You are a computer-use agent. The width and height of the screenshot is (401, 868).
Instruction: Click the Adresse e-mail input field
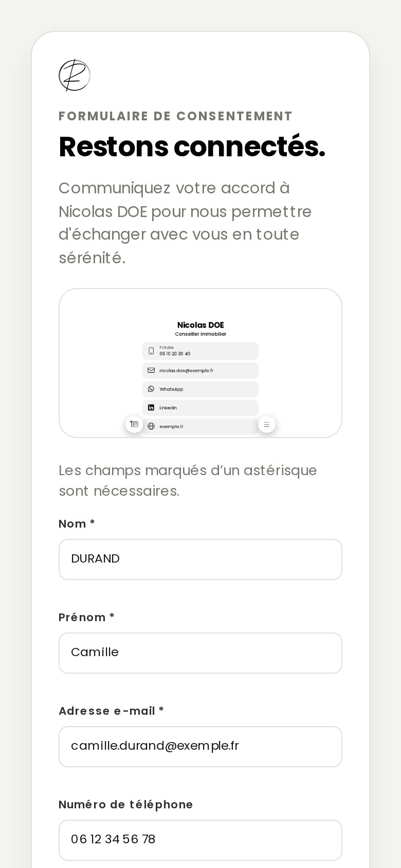pyautogui.click(x=200, y=747)
